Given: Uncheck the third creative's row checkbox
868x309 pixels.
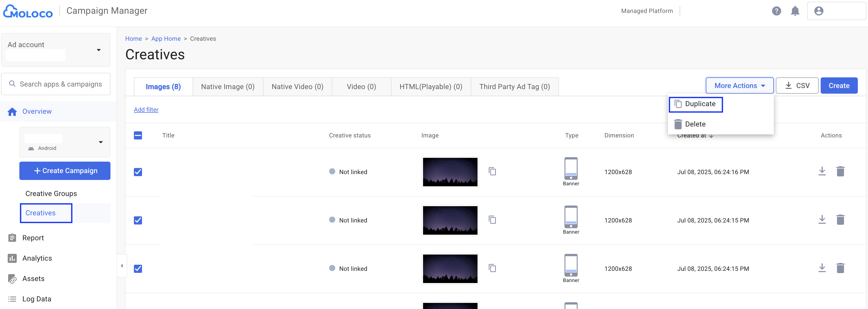Looking at the screenshot, I should coord(138,269).
